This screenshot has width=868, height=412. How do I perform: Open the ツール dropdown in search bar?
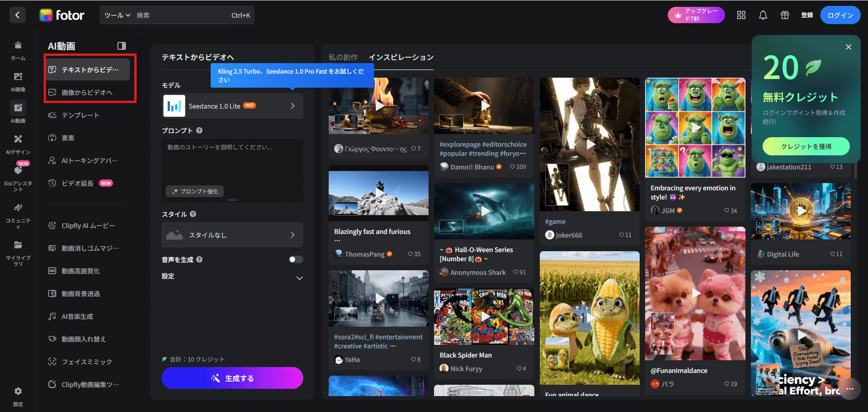tap(117, 15)
